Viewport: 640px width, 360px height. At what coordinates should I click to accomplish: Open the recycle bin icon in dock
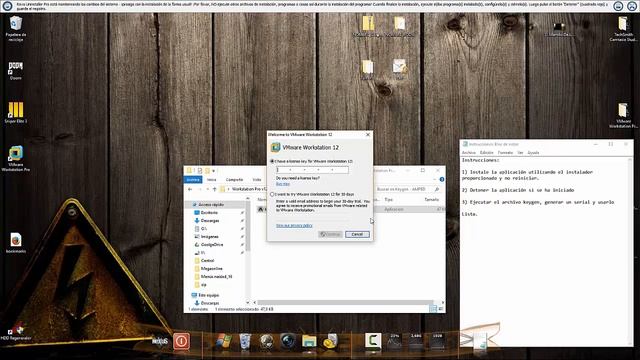click(245, 341)
